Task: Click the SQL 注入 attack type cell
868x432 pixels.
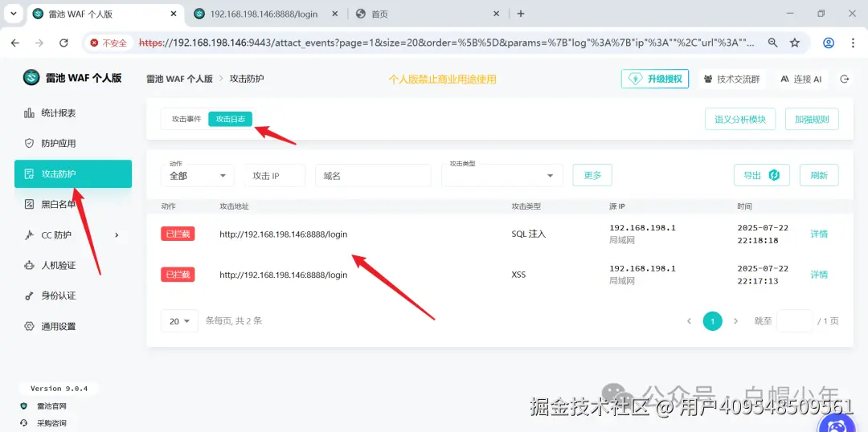Action: [529, 234]
